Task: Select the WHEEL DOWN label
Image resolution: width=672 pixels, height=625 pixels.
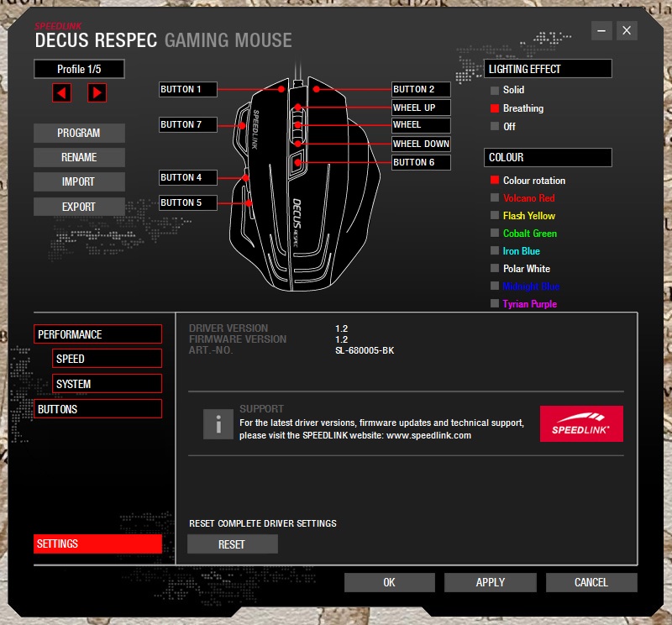Action: (421, 144)
